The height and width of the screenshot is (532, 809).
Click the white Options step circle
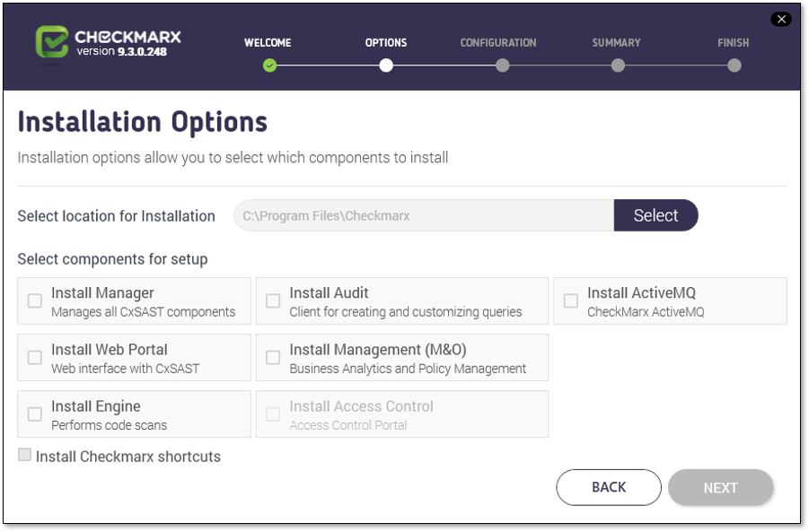[386, 65]
